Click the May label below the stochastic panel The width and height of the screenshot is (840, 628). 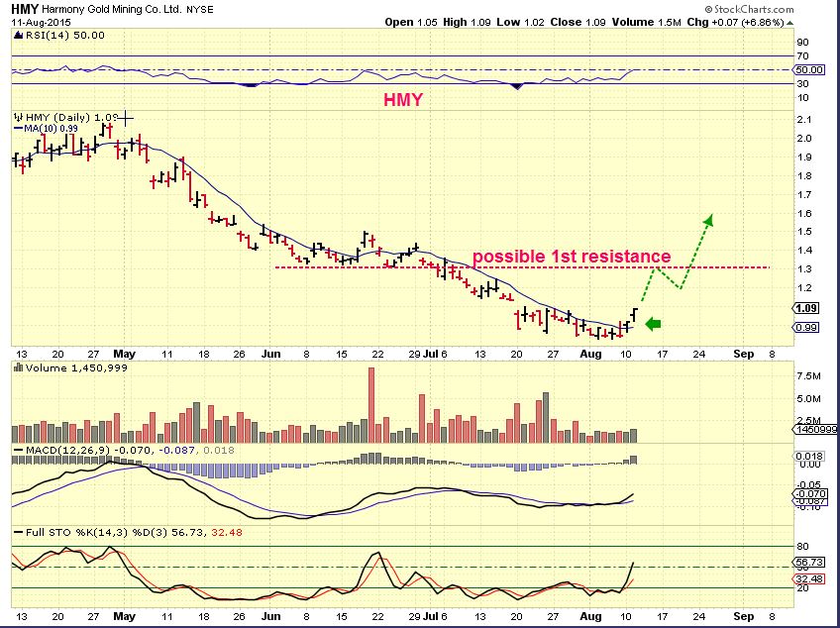tap(124, 616)
